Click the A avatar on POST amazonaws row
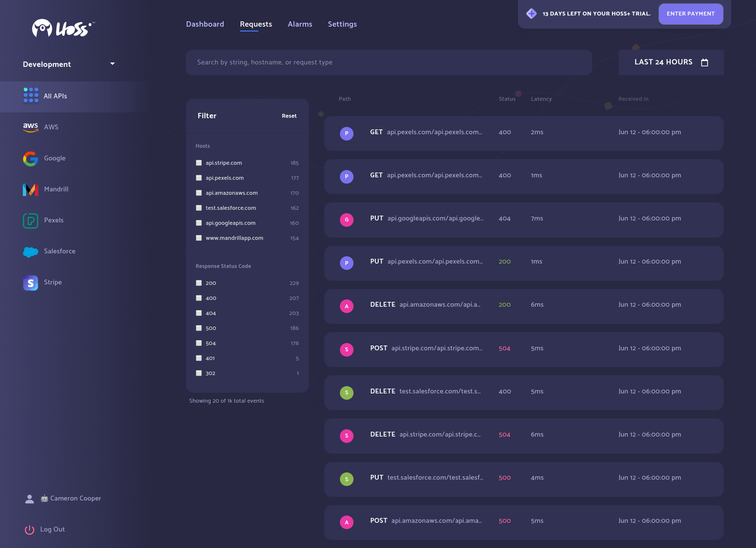Image resolution: width=756 pixels, height=548 pixels. [x=347, y=522]
